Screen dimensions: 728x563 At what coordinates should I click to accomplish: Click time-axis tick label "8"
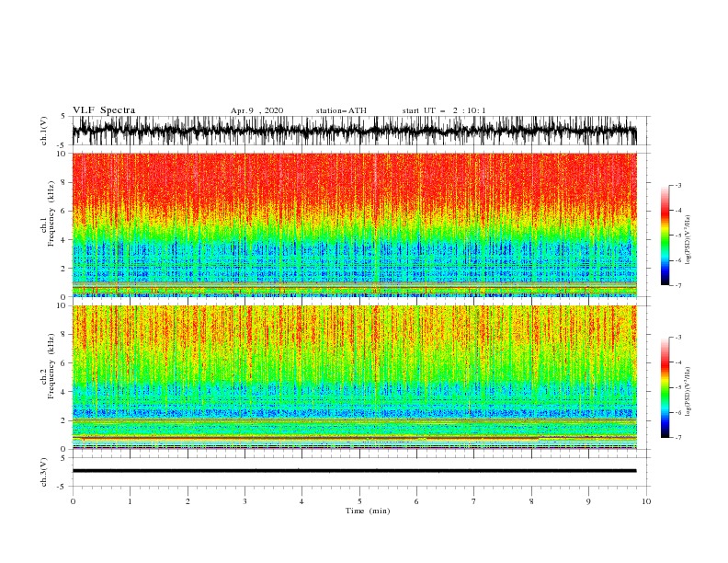click(531, 501)
